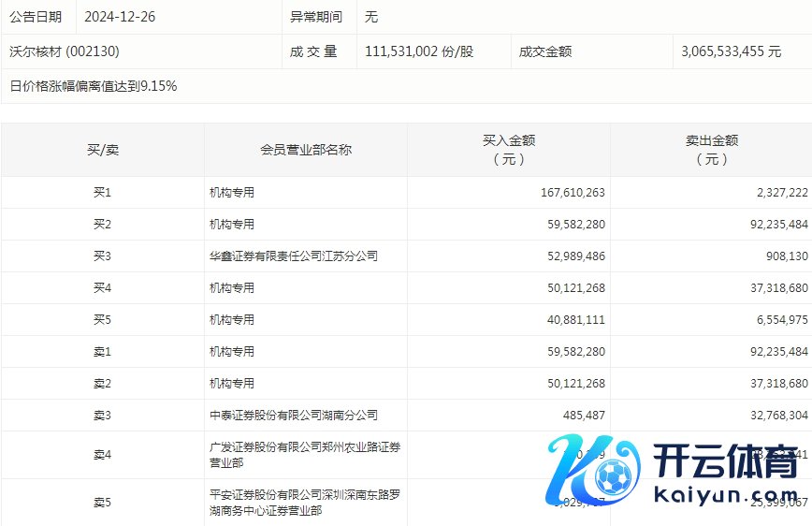Viewport: 812px width, 526px height.
Task: Click the 日价格涨幅偏离值达到9.15% description
Action: point(94,86)
